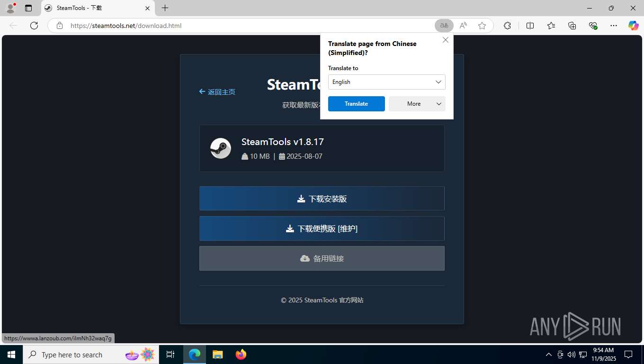This screenshot has height=364, width=644.
Task: Open the notification center icon
Action: pos(628,355)
